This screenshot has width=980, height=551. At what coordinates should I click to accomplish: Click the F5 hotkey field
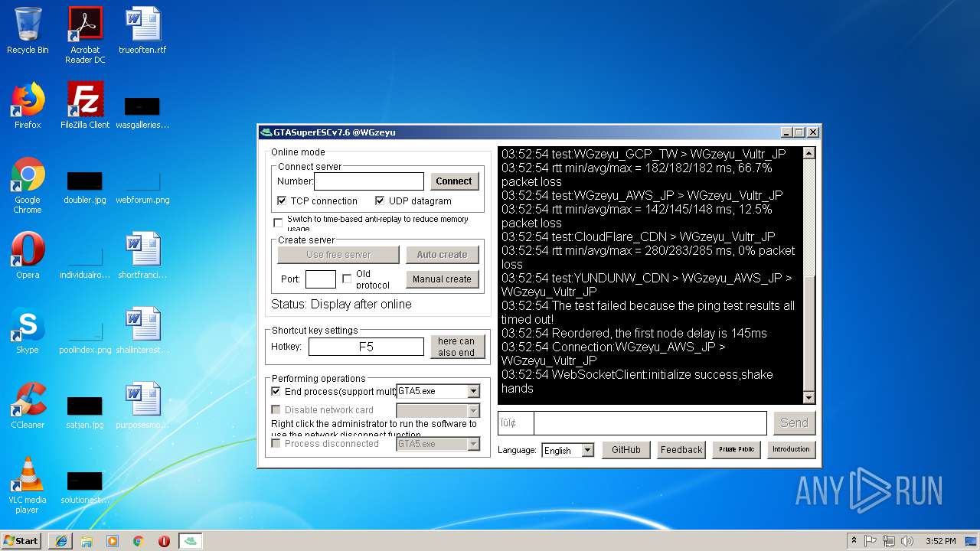pos(366,347)
